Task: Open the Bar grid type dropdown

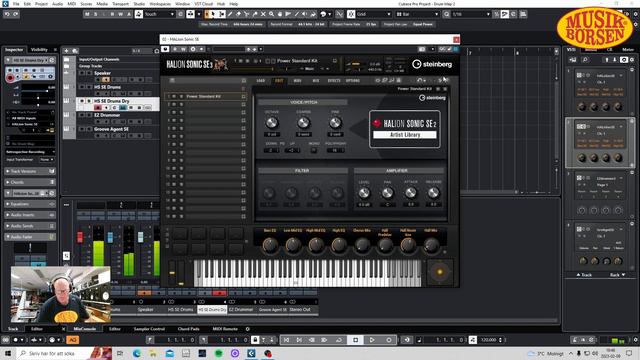Action: (417, 14)
